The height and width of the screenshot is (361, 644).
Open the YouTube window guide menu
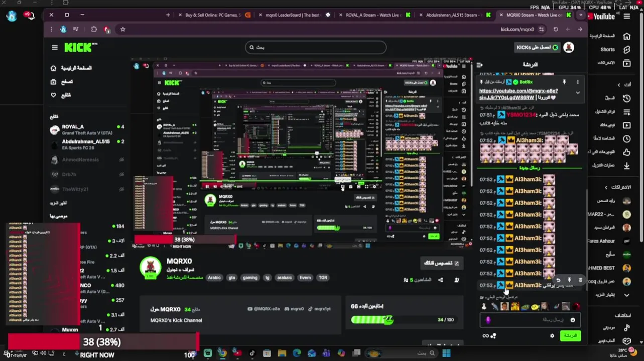tap(627, 17)
